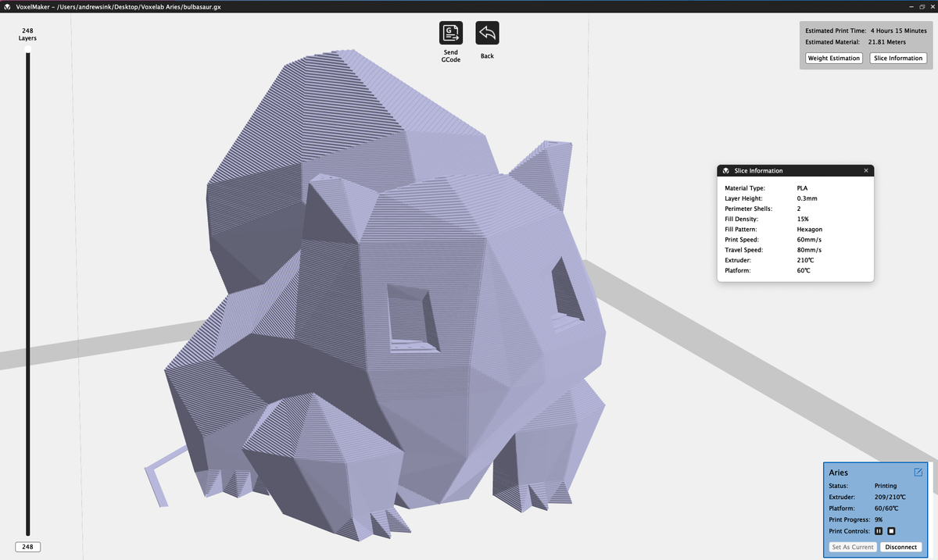Click the Slice Information button

tap(898, 59)
